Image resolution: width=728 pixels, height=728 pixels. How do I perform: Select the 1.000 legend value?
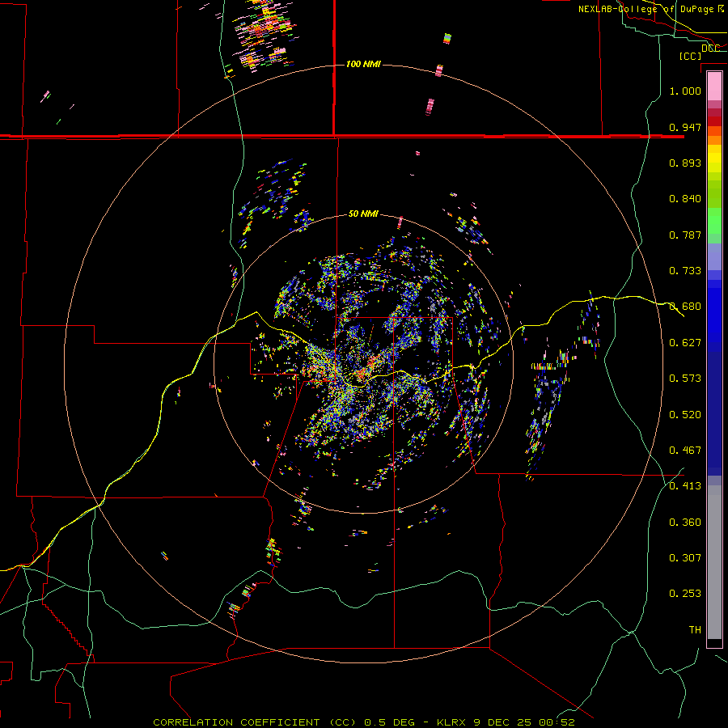(x=685, y=91)
